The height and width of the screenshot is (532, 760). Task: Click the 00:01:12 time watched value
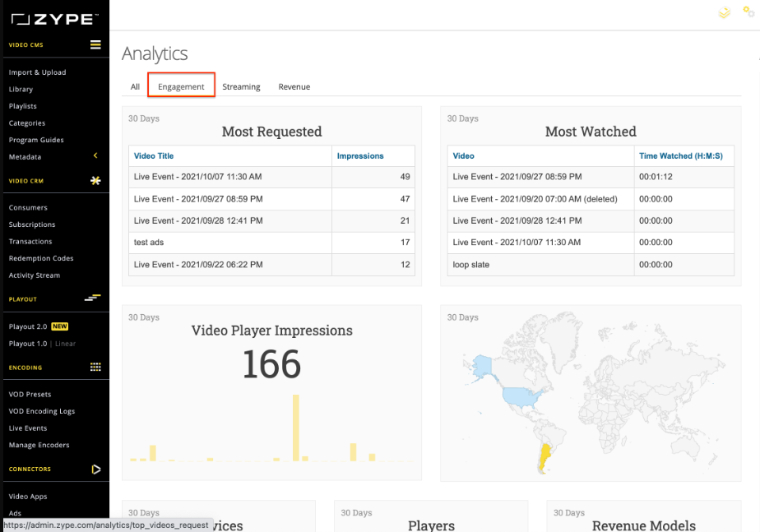[656, 177]
